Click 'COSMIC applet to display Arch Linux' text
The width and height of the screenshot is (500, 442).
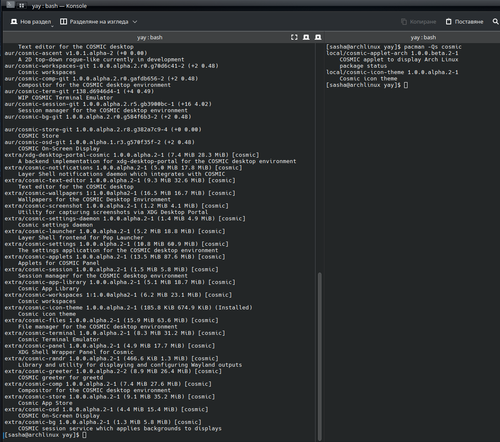[399, 59]
